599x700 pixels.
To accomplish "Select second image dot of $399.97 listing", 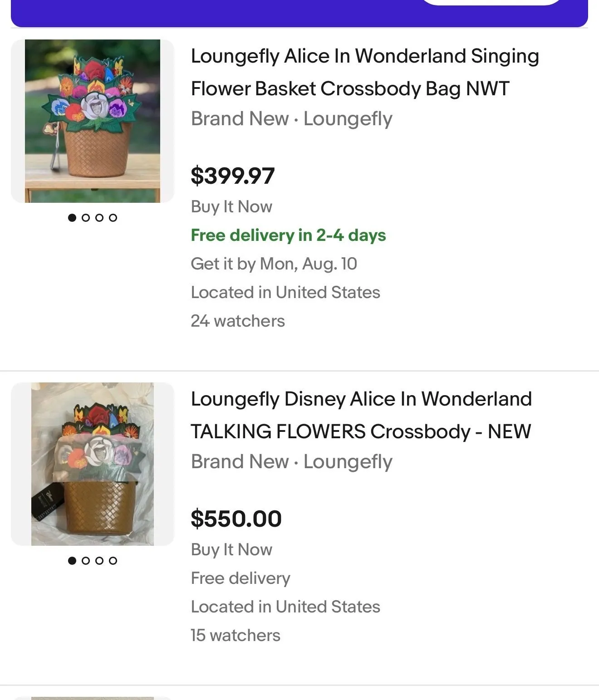I will (86, 218).
